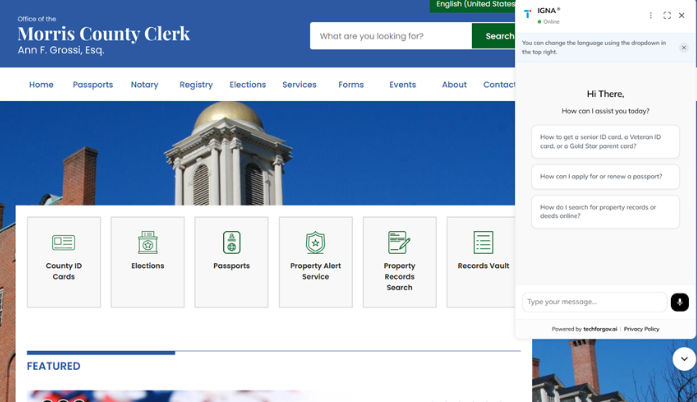
Task: Open the Contact navigation menu
Action: pyautogui.click(x=499, y=84)
